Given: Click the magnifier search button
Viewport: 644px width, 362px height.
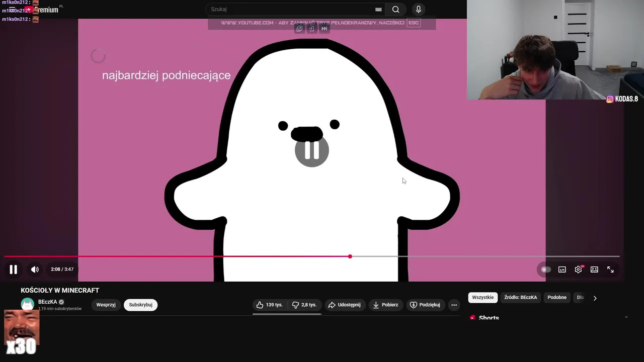Looking at the screenshot, I should click(x=396, y=9).
